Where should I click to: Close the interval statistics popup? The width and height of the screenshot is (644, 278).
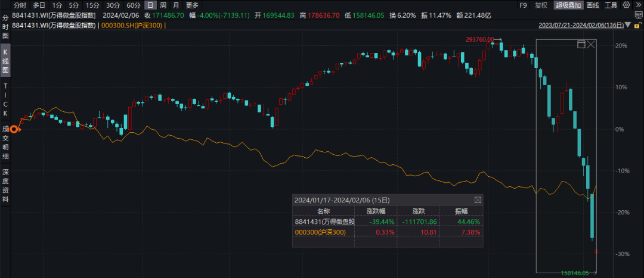[478, 200]
